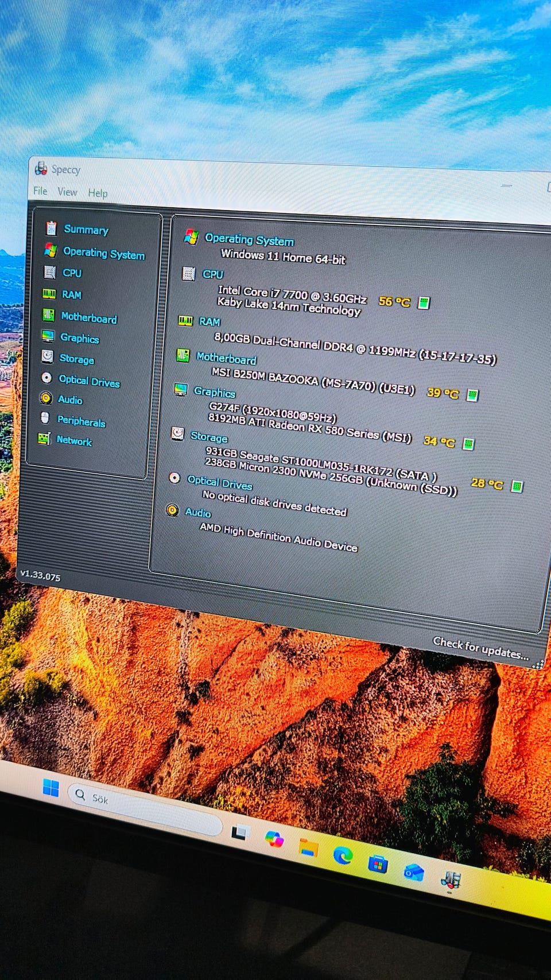Viewport: 551px width, 980px height.
Task: Click the Audio speaker icon in sidebar
Action: [46, 398]
